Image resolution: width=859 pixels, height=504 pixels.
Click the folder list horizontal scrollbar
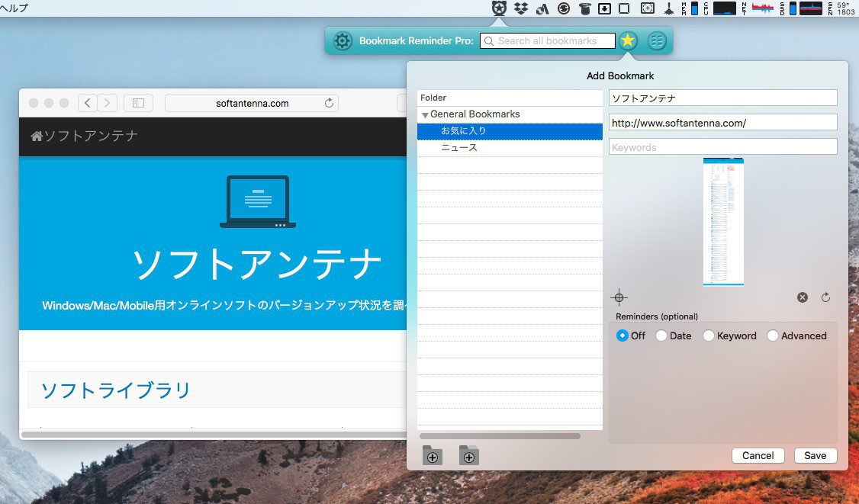pyautogui.click(x=500, y=436)
